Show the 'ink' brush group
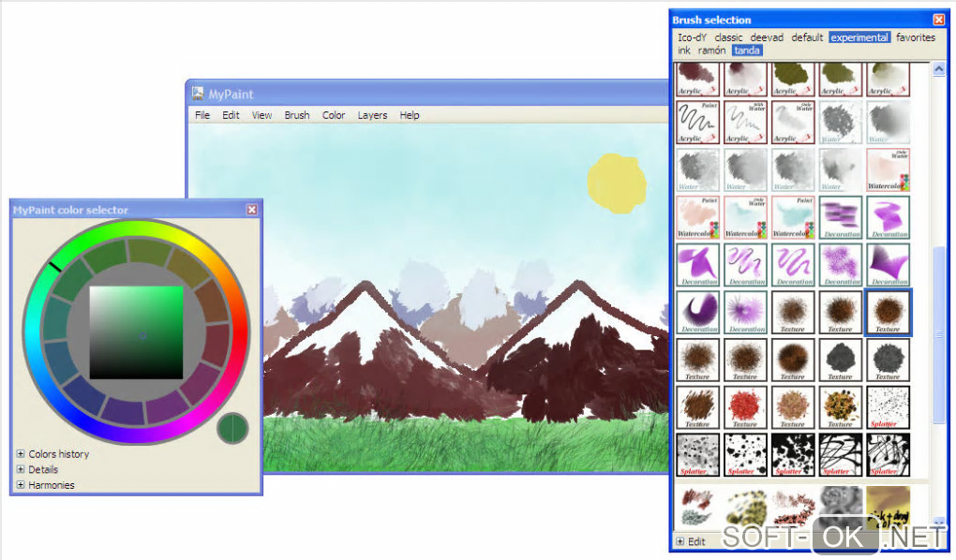The width and height of the screenshot is (956, 560). coord(684,51)
